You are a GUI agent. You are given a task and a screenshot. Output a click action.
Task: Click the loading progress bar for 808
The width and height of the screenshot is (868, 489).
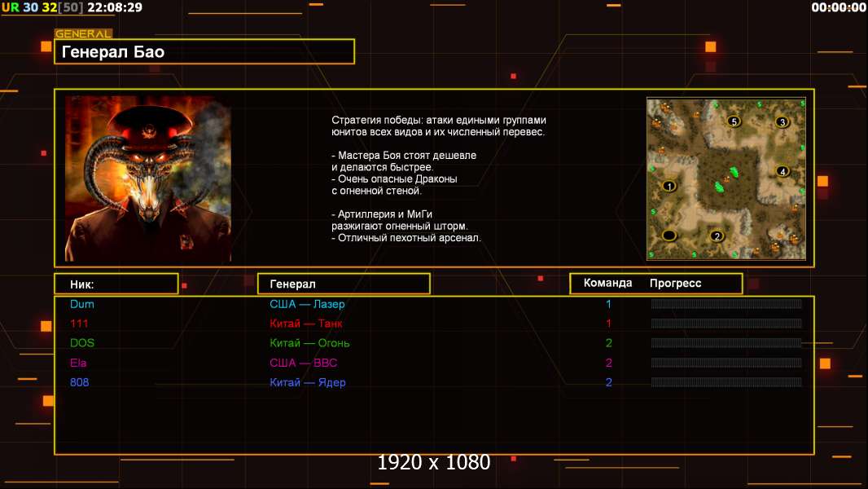[x=726, y=382]
